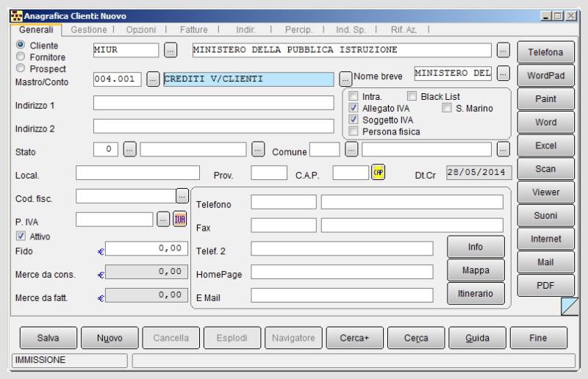Image resolution: width=588 pixels, height=379 pixels.
Task: Click the Suoni side button
Action: pos(545,215)
